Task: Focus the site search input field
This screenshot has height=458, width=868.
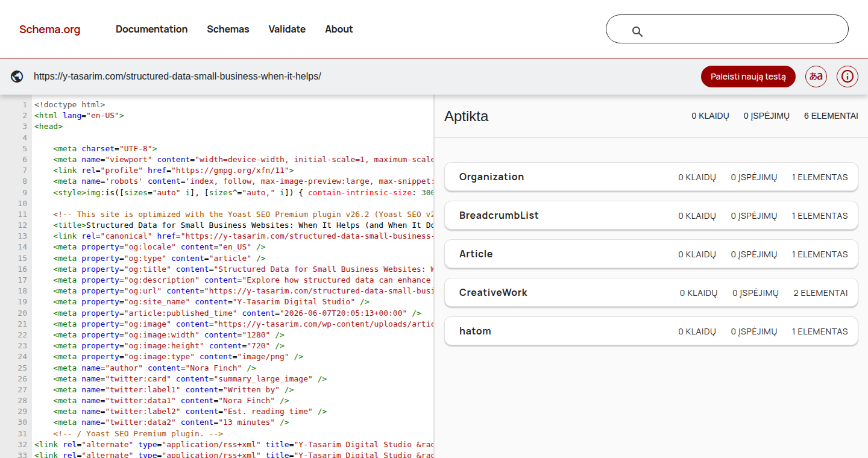Action: pyautogui.click(x=727, y=29)
